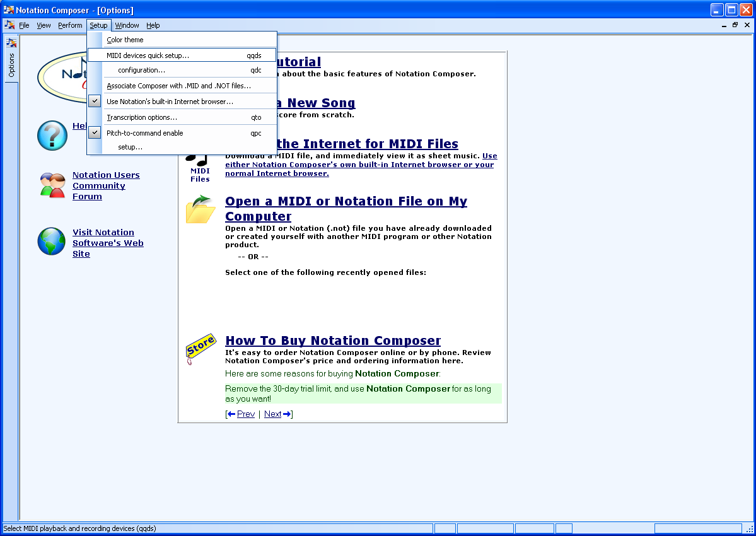This screenshot has width=756, height=536.
Task: Open the Window menu
Action: click(x=127, y=25)
